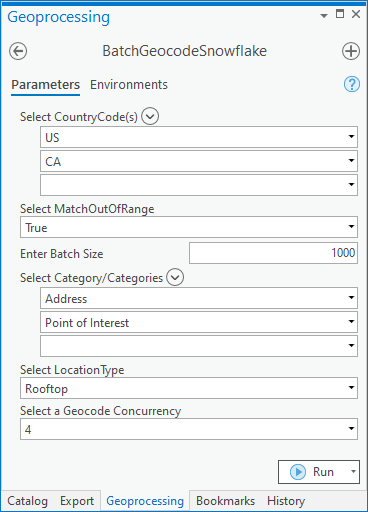Open the Geoprocessing pane options menu arrow
Viewport: 368px width, 512px height.
(x=324, y=15)
